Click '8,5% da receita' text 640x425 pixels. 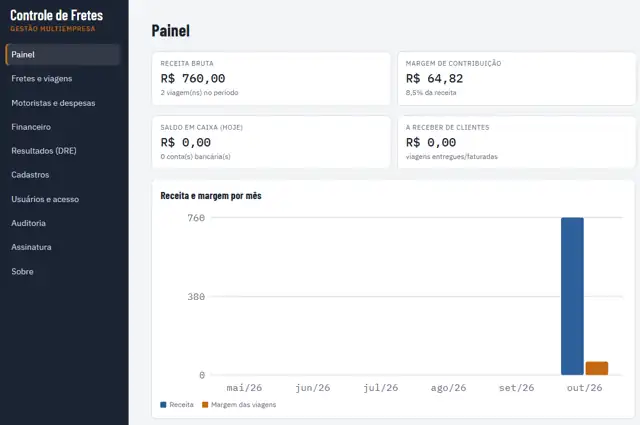431,93
